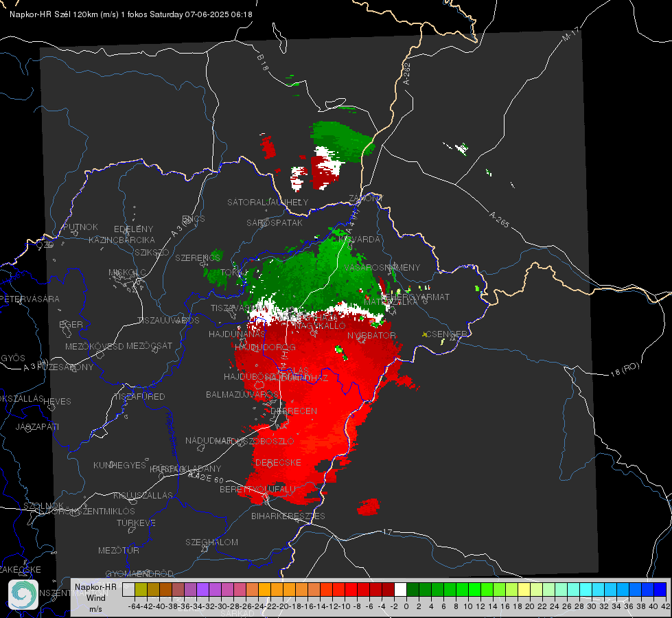Select the HAJDÚNÁNÁS label
The height and width of the screenshot is (618, 672).
point(237,334)
